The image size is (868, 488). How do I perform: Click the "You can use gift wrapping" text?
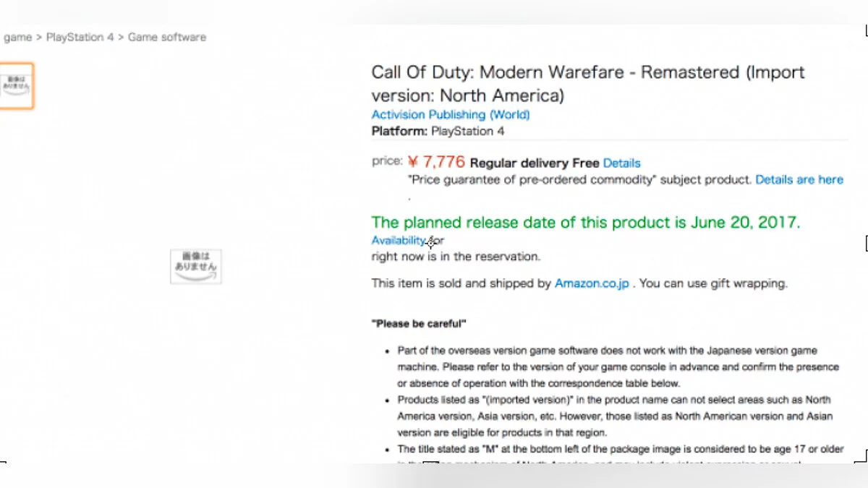713,283
